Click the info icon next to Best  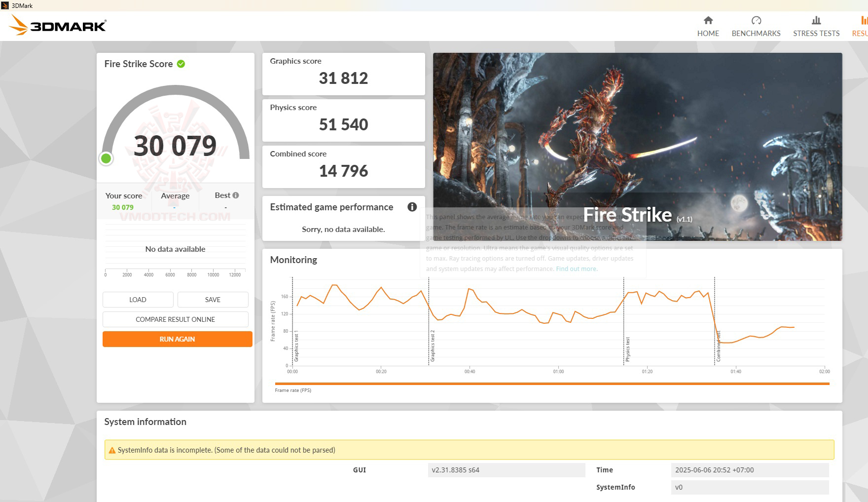tap(235, 195)
